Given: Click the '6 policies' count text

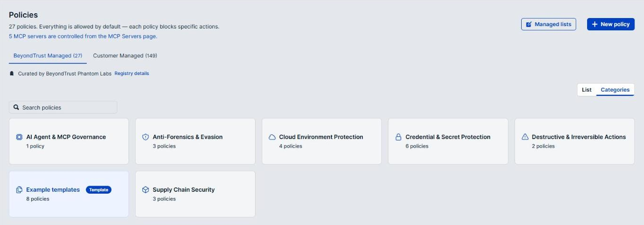Looking at the screenshot, I should click(x=417, y=146).
